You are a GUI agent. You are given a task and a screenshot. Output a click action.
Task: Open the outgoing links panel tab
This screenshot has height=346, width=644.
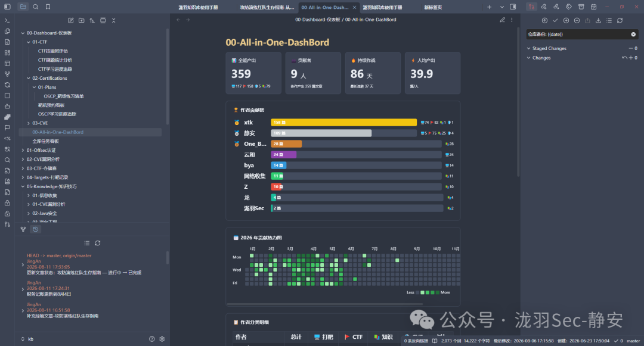pos(556,7)
